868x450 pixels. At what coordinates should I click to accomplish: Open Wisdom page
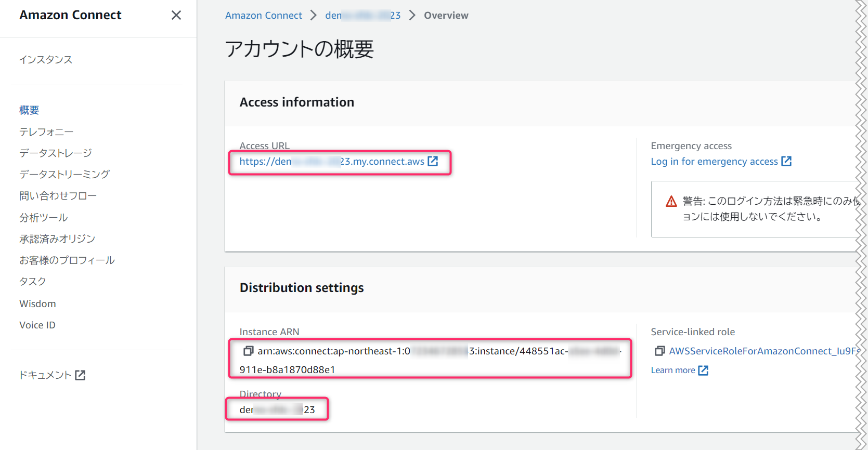37,303
